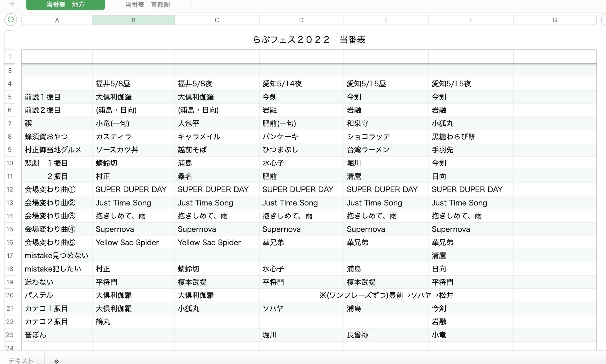Click the round table handle at the top-left corner
606x364 pixels.
pos(11,20)
